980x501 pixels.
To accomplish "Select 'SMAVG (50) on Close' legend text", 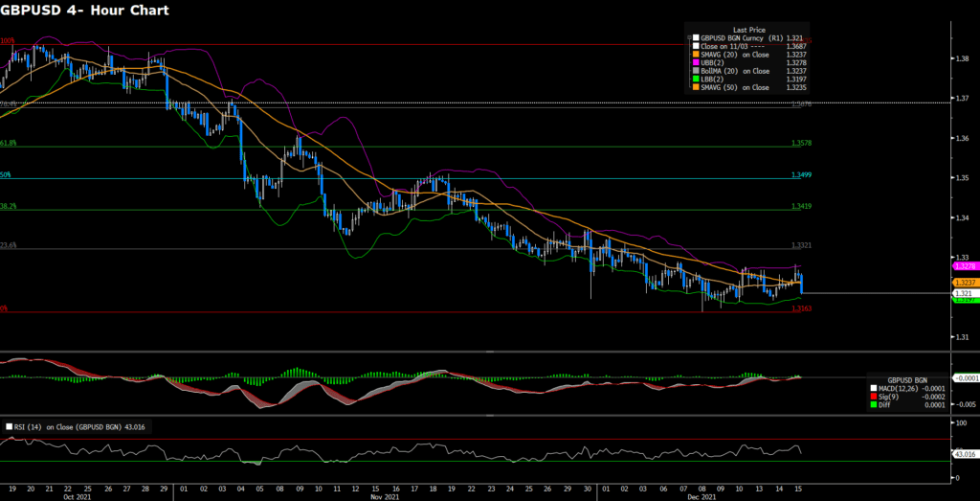I will coord(735,87).
